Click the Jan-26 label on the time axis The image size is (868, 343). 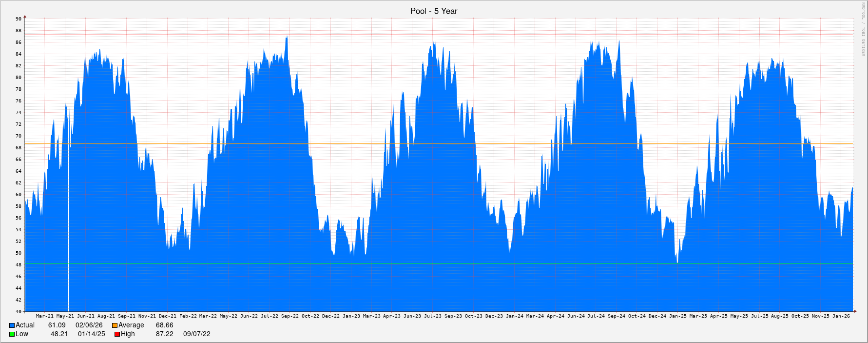click(x=841, y=316)
